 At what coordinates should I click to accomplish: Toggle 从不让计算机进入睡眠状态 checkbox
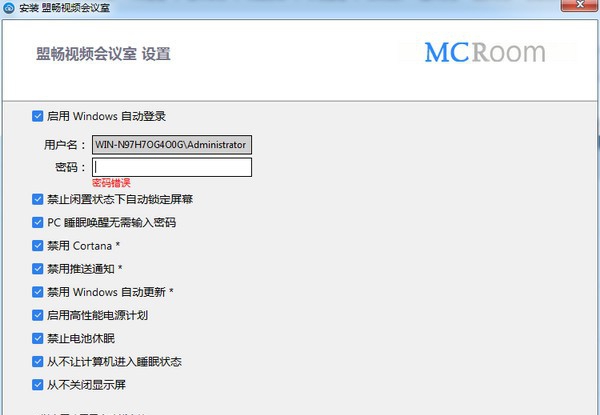38,361
